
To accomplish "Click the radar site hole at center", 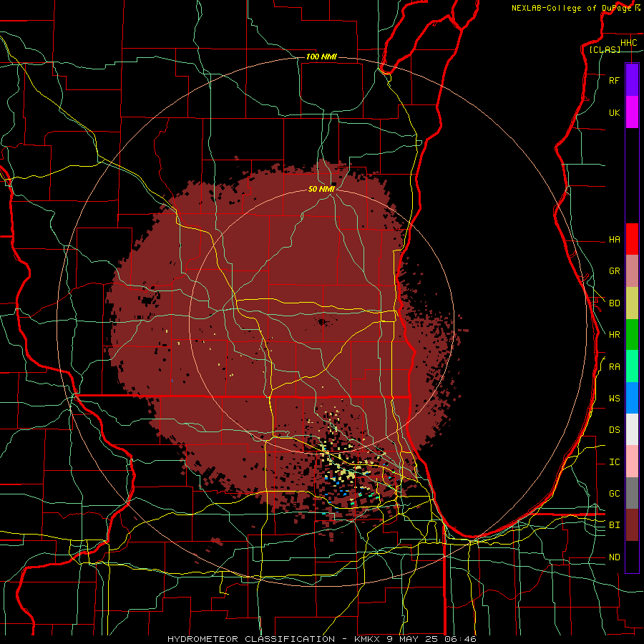I will point(323,322).
